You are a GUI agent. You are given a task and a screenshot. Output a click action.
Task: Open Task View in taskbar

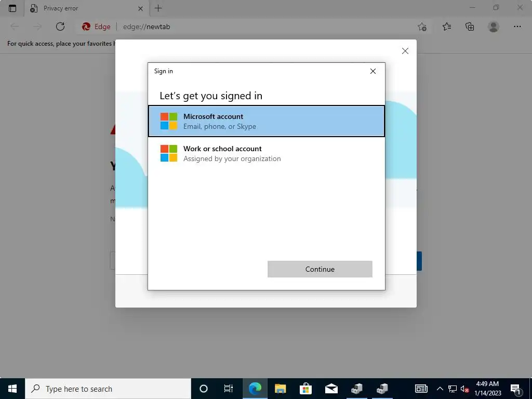[x=229, y=389]
